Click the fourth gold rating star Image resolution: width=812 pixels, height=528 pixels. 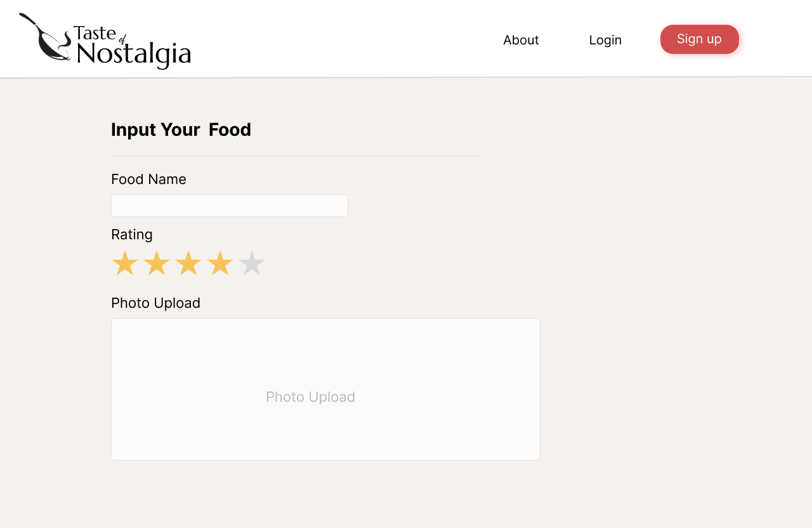220,263
